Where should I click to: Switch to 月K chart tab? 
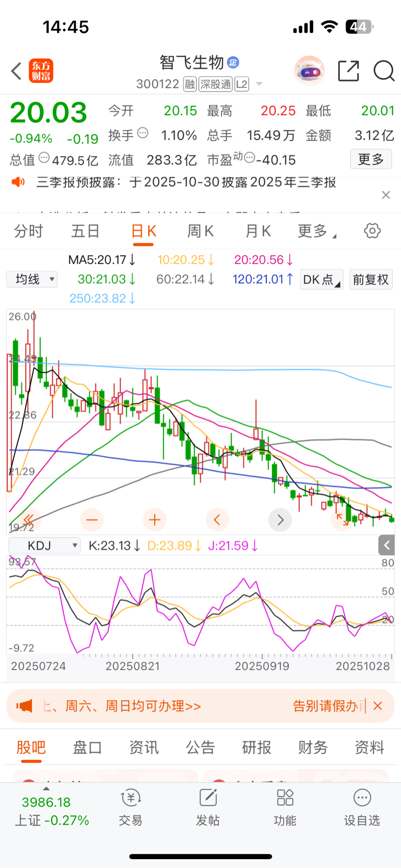point(258,231)
